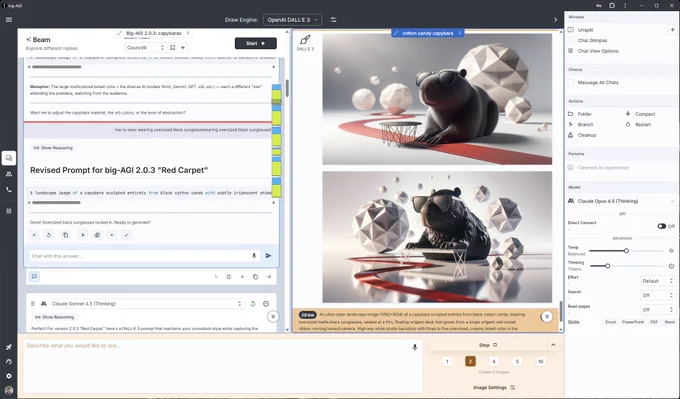Click Unsplit in the Window section
Image resolution: width=680 pixels, height=399 pixels.
(x=585, y=30)
